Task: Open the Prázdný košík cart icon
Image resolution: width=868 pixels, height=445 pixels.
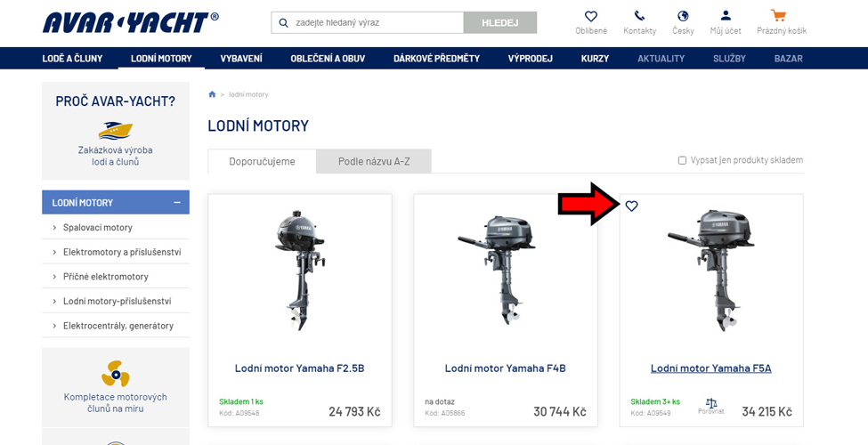Action: (778, 15)
